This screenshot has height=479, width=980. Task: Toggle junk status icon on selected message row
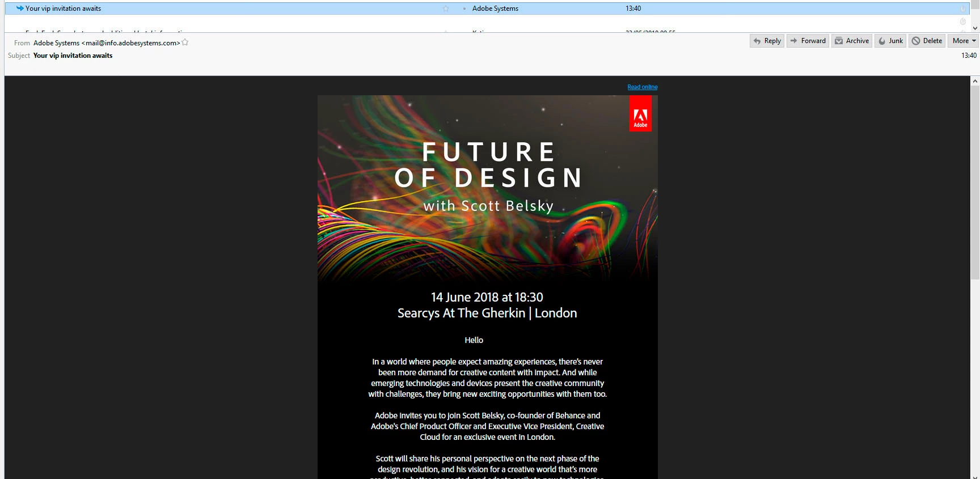pyautogui.click(x=962, y=9)
